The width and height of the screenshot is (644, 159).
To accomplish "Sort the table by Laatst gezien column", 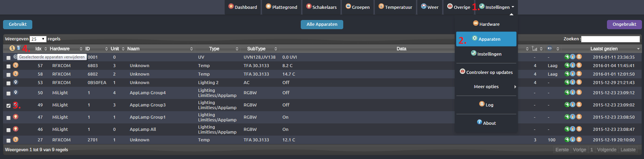I will [604, 49].
